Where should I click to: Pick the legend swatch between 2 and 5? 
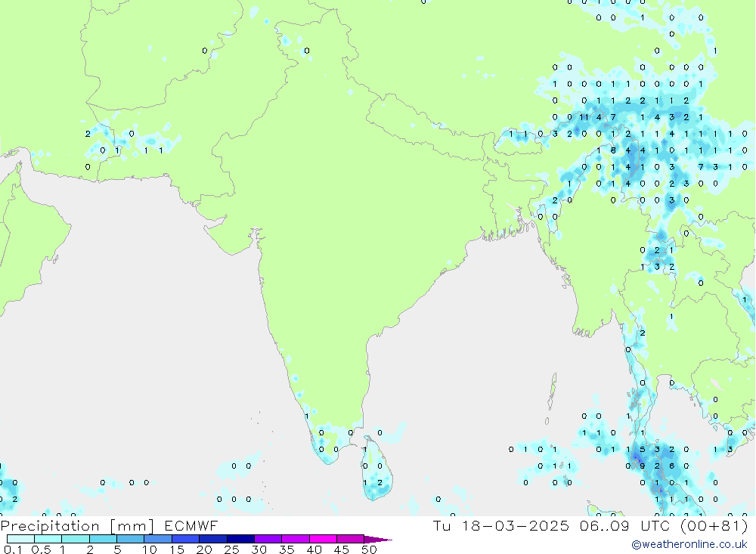103,539
